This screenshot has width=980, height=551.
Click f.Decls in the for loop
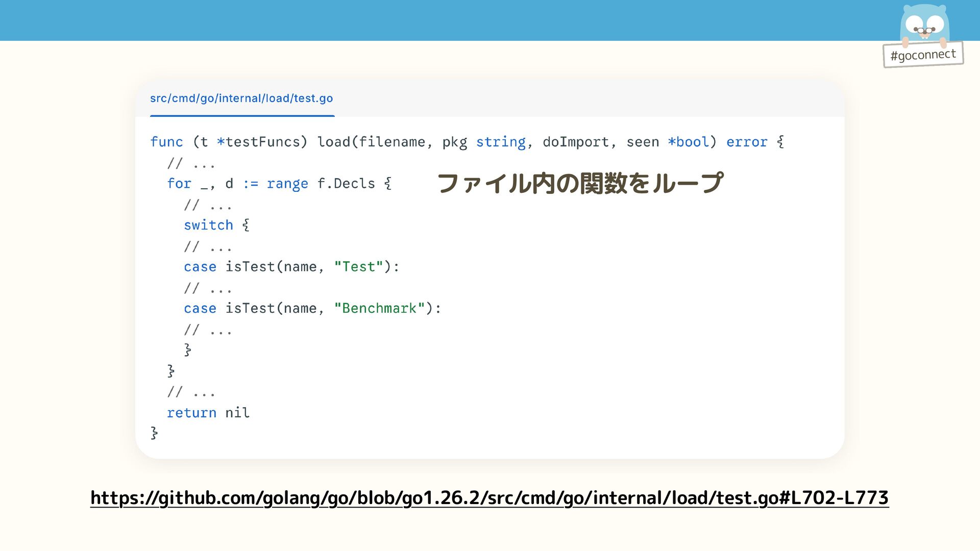coord(346,184)
